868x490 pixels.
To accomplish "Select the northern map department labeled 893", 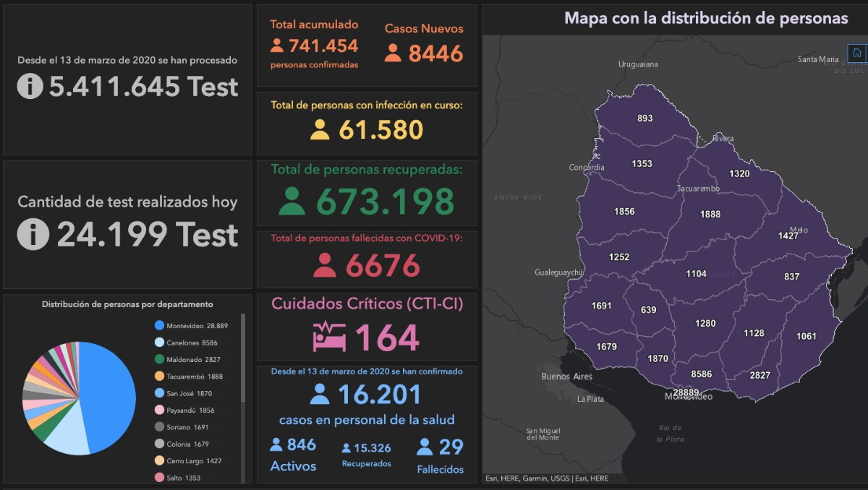I will [x=644, y=119].
